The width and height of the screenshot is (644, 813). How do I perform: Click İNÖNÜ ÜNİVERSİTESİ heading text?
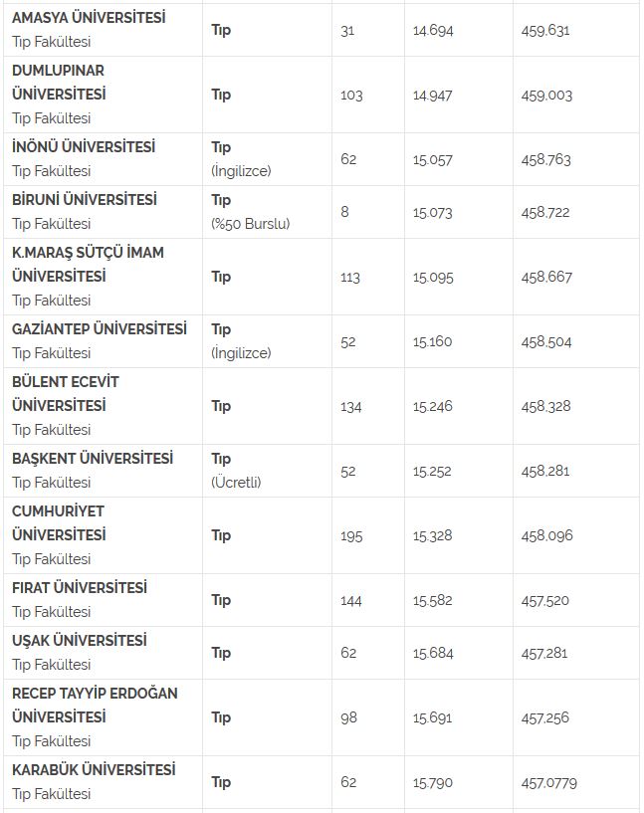click(x=84, y=146)
